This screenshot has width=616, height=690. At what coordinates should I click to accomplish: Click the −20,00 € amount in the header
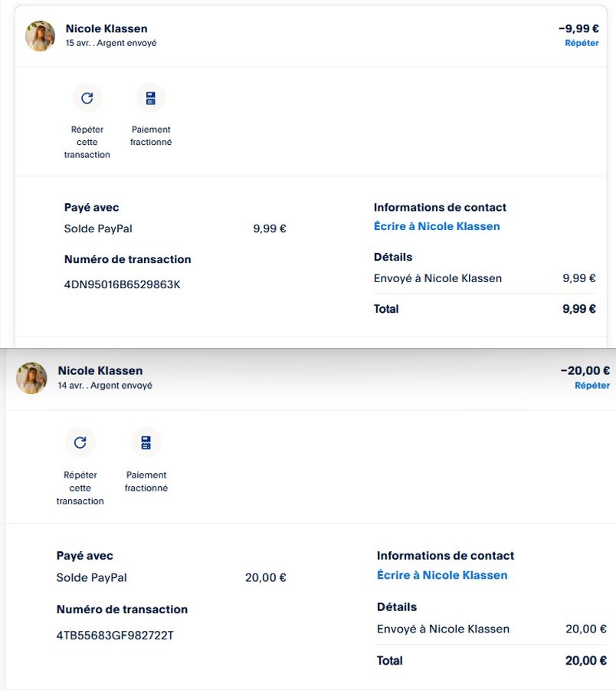(x=585, y=371)
